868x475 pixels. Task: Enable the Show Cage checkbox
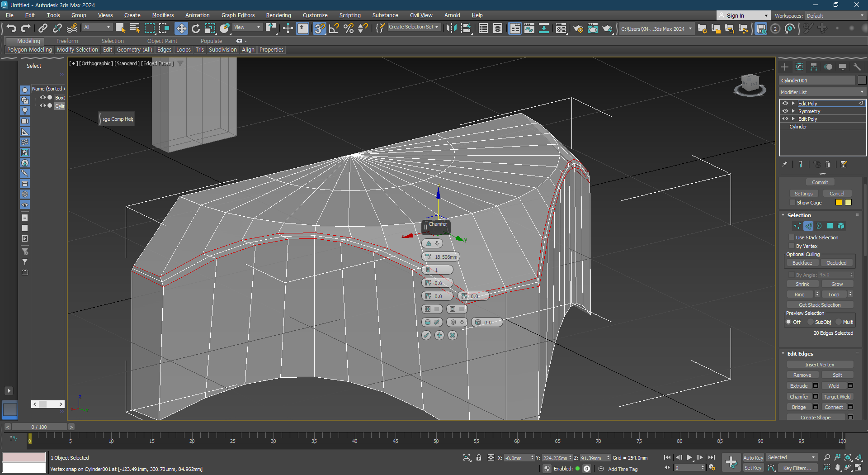[x=792, y=203]
